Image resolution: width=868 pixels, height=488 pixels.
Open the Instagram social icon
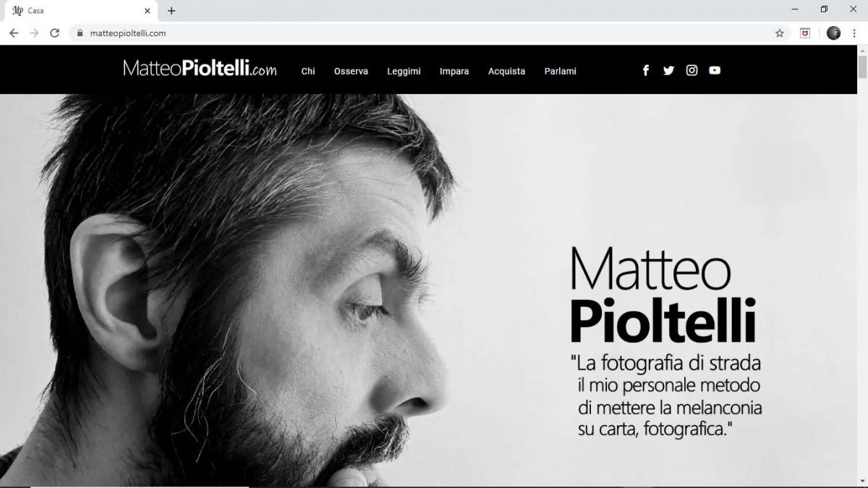[x=692, y=70]
